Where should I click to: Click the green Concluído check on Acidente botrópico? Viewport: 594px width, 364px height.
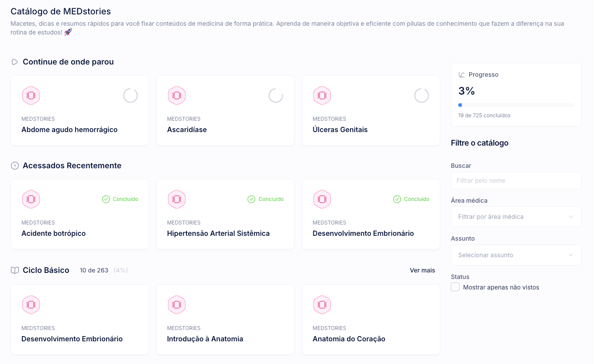pyautogui.click(x=106, y=199)
